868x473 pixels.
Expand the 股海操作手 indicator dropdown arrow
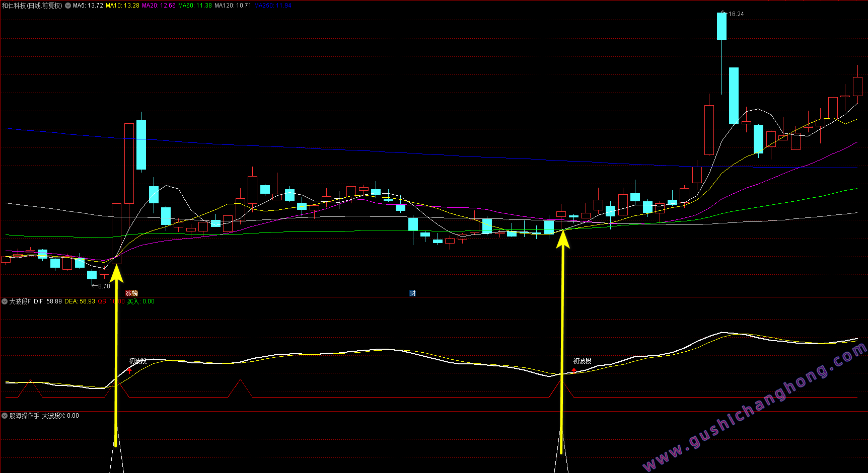5,416
